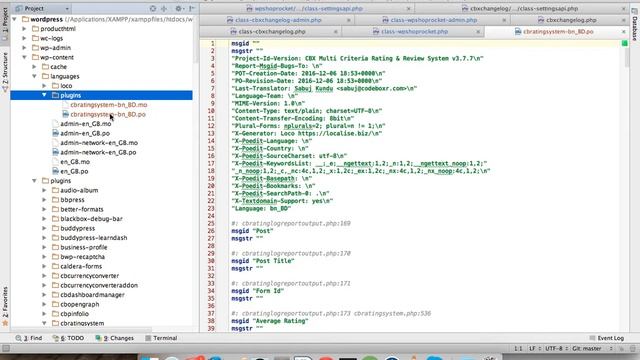Screen dimensions: 640x360
Task: Open the Structure side tool window
Action: [5, 71]
